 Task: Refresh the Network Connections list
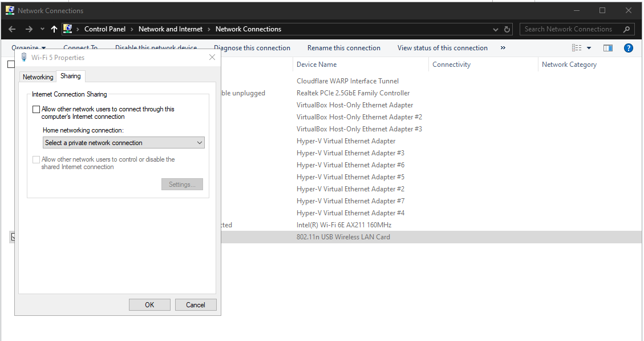pos(508,29)
